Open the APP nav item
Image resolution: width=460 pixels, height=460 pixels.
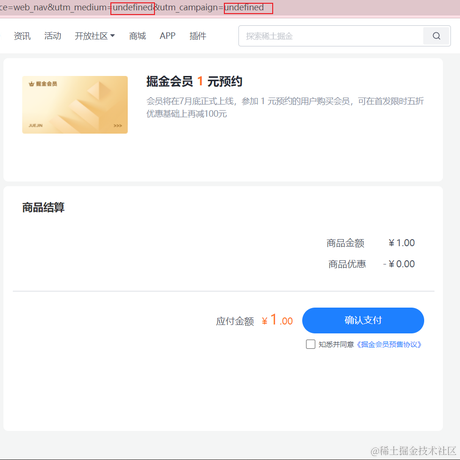[x=167, y=36]
